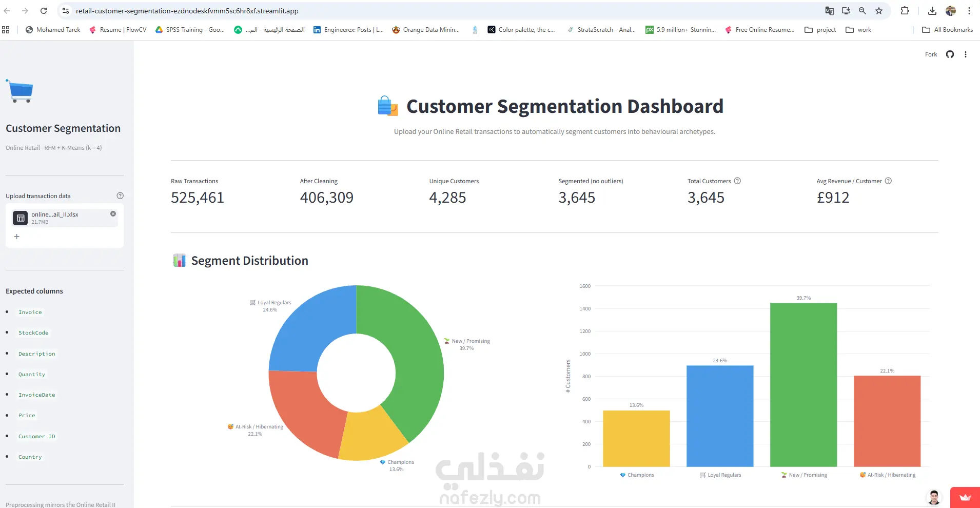This screenshot has width=980, height=508.
Task: Click the Fork button
Action: tap(931, 54)
